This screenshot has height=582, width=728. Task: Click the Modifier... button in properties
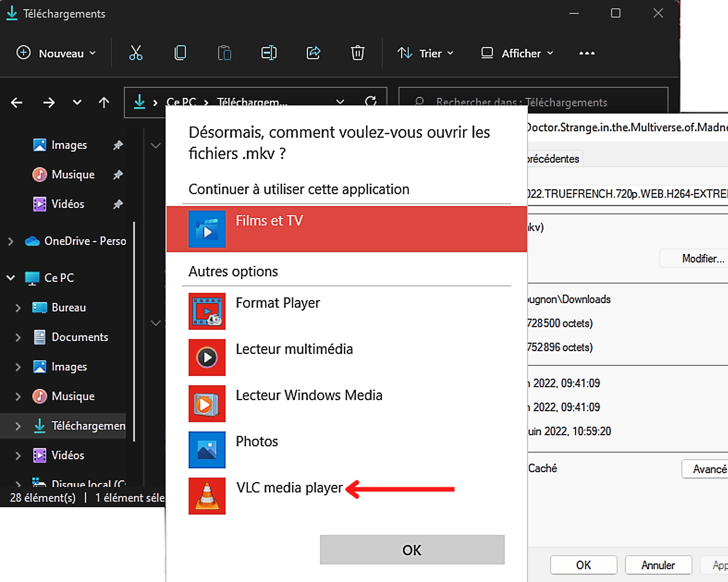click(695, 258)
